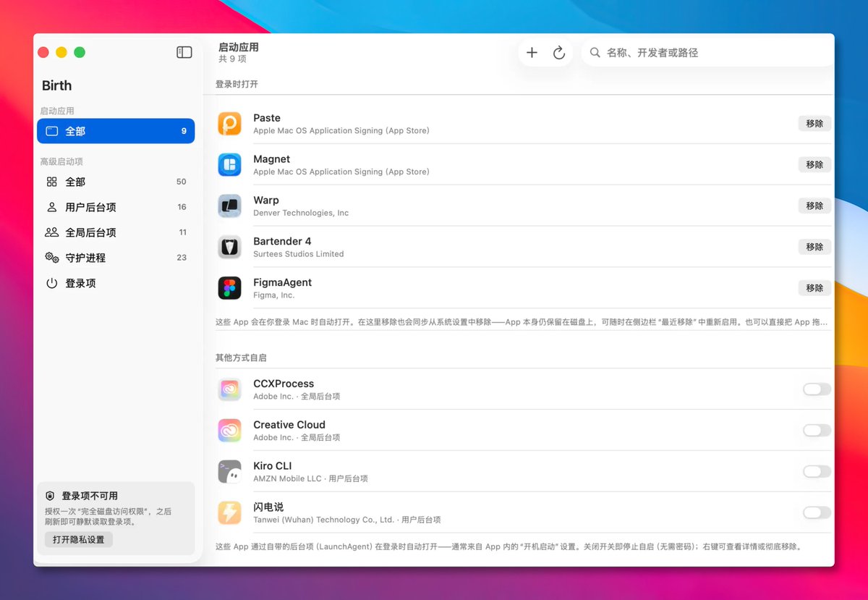Viewport: 868px width, 600px height.
Task: Open the 用户后台项 sidebar item
Action: pyautogui.click(x=116, y=207)
